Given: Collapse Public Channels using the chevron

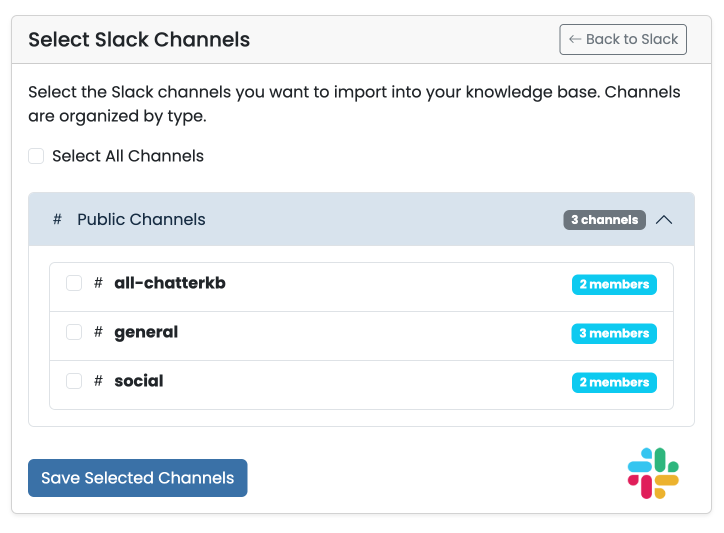Looking at the screenshot, I should point(664,220).
